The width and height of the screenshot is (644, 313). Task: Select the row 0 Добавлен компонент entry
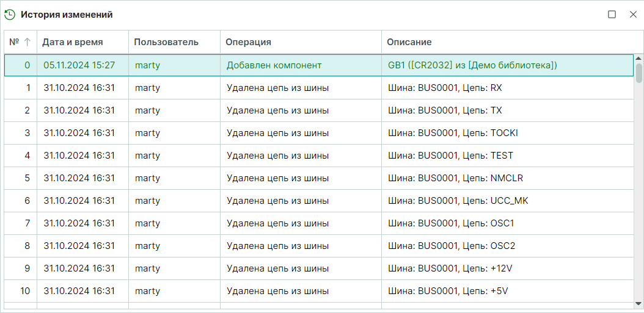coord(274,65)
